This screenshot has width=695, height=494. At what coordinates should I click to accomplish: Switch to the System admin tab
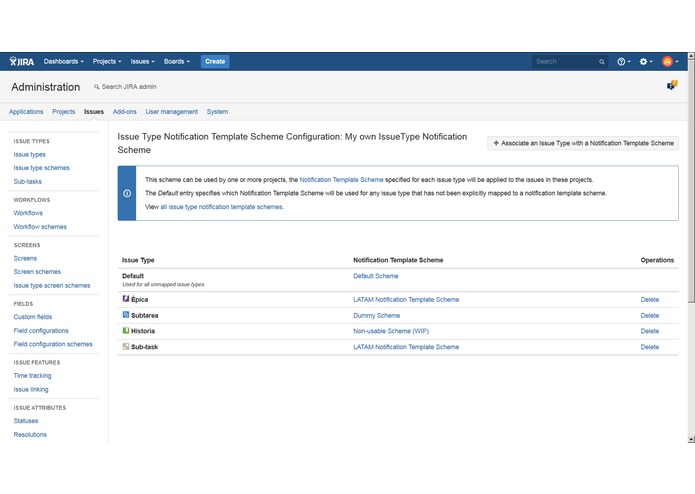[217, 112]
